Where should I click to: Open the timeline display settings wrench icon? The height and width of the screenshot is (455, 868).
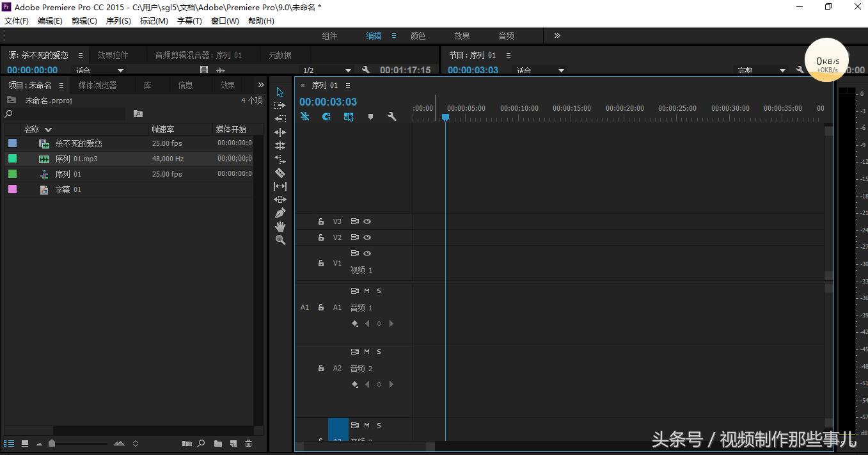(x=392, y=116)
